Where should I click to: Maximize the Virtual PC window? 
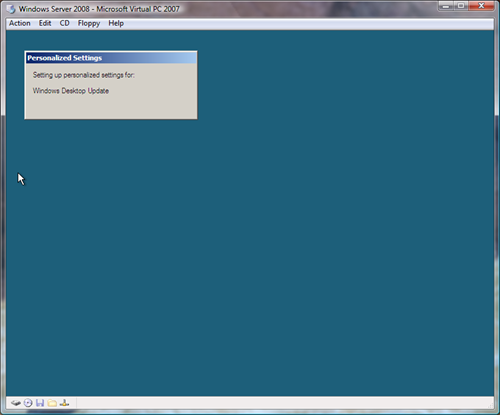(x=461, y=6)
